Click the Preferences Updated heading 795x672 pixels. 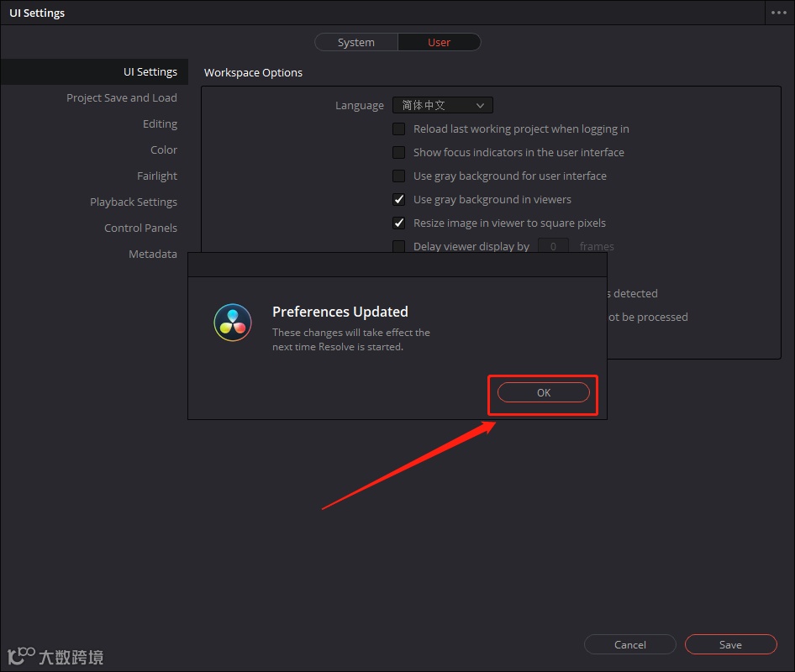click(340, 312)
